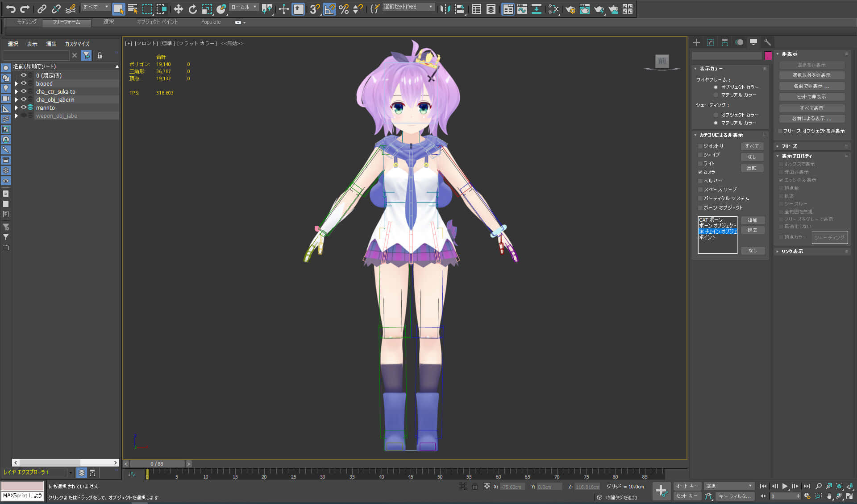Click the Unlink Selection broken-chain icon
Image resolution: width=857 pixels, height=504 pixels.
[56, 8]
